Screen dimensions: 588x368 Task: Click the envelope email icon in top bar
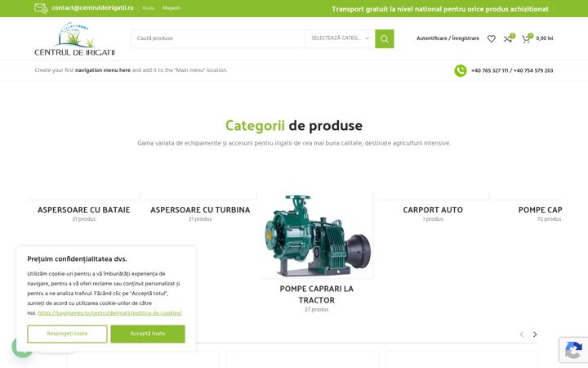coord(41,8)
